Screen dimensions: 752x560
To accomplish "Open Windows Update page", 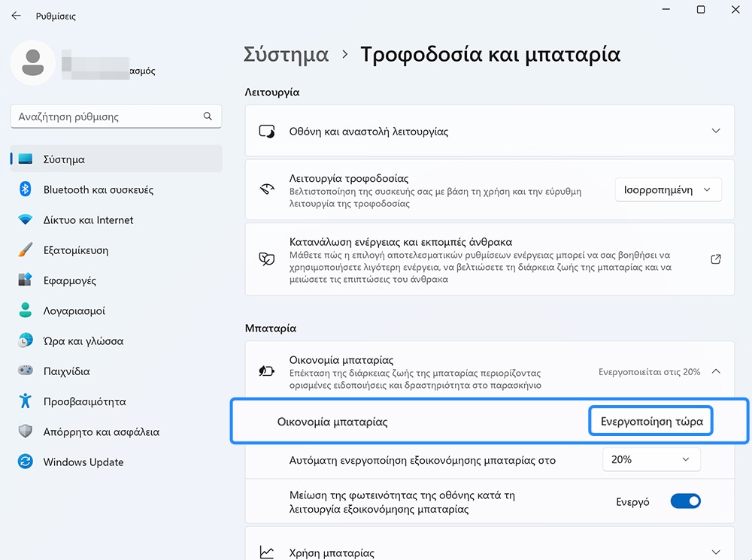I will (x=116, y=462).
